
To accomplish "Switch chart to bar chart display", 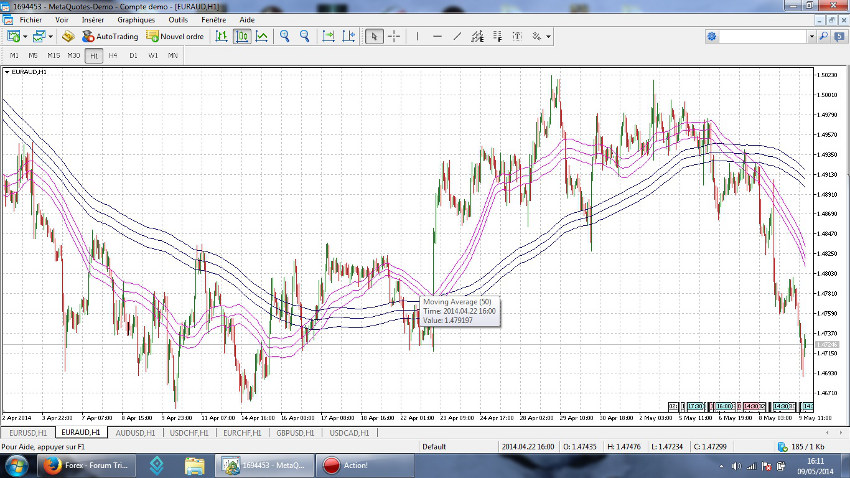I will pos(222,36).
